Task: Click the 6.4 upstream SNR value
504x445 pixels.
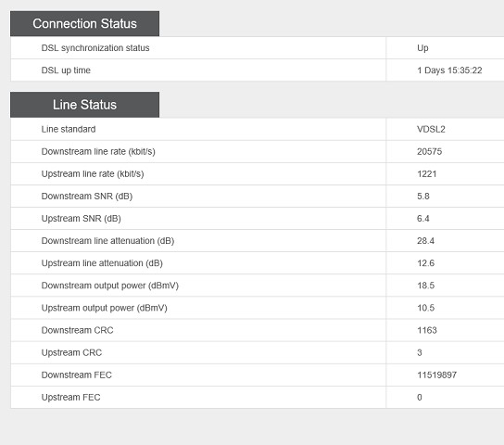Action: (423, 219)
